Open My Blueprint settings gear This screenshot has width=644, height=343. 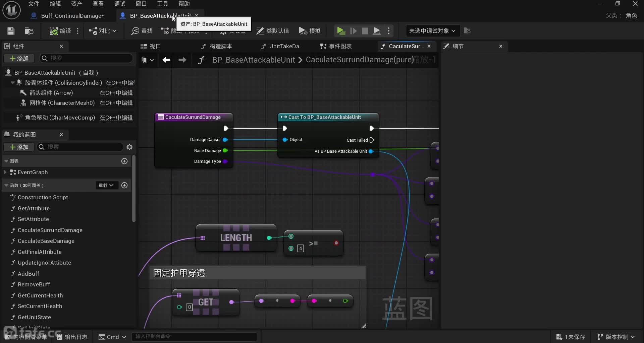pos(129,147)
